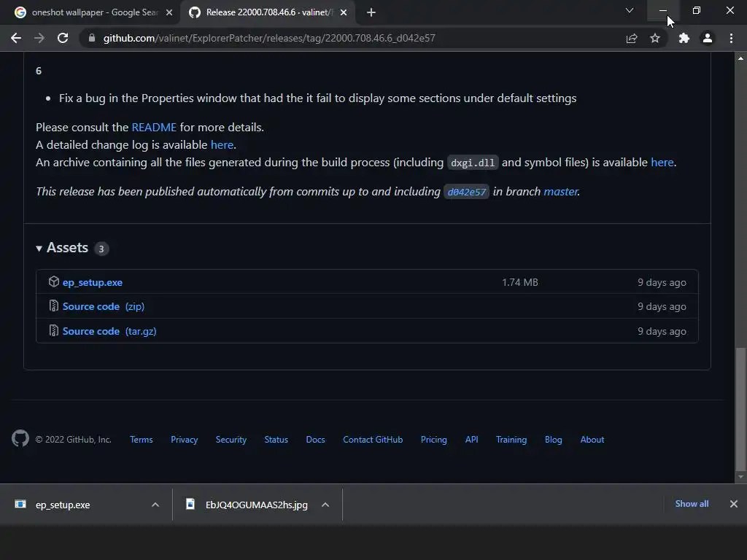The width and height of the screenshot is (747, 560).
Task: Download Source code (zip)
Action: coord(104,307)
